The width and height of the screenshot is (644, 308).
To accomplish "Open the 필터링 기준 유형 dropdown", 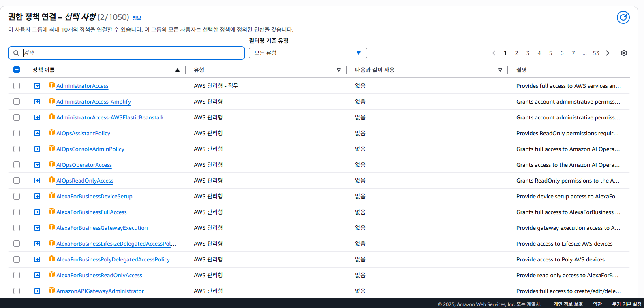I will [x=308, y=53].
